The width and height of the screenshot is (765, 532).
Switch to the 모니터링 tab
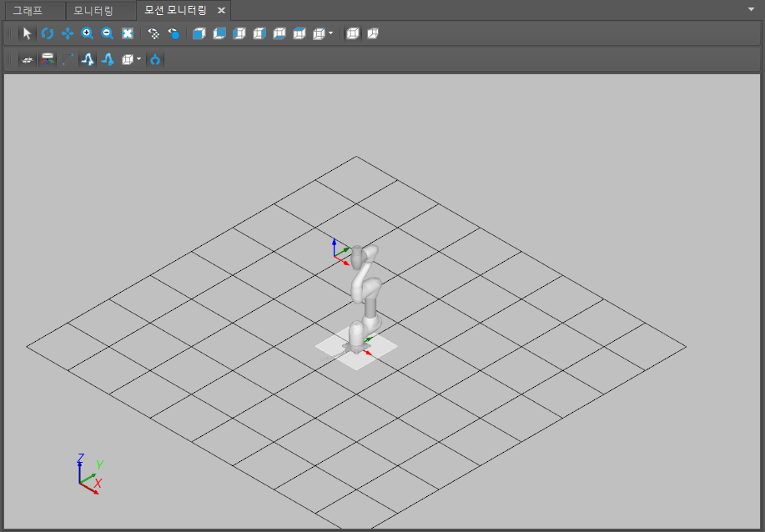(93, 11)
